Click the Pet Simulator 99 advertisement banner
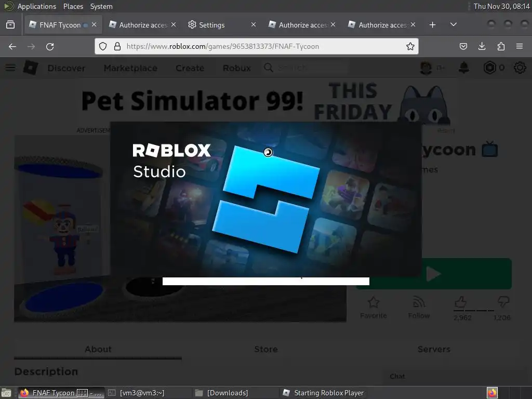532x399 pixels. click(266, 101)
